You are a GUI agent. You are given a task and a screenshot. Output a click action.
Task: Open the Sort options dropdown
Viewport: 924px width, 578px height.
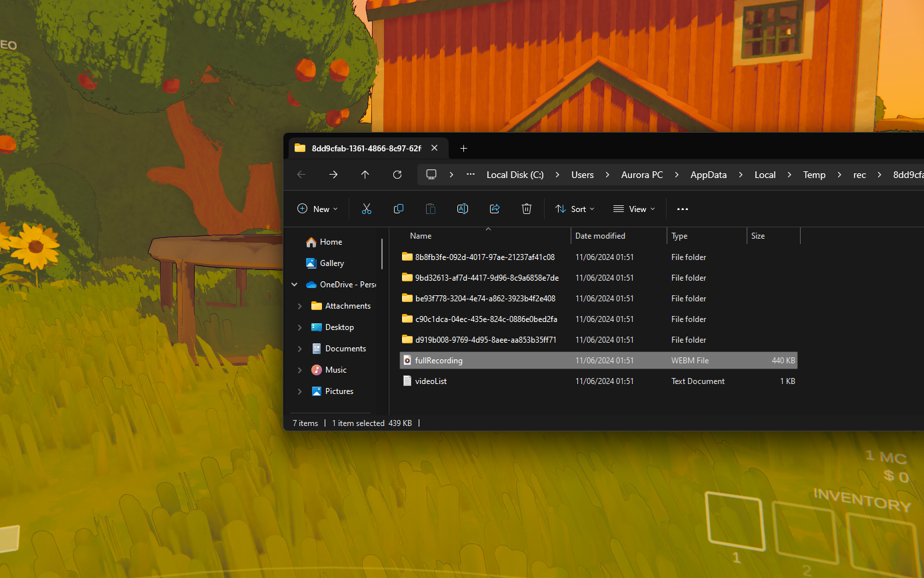coord(575,209)
